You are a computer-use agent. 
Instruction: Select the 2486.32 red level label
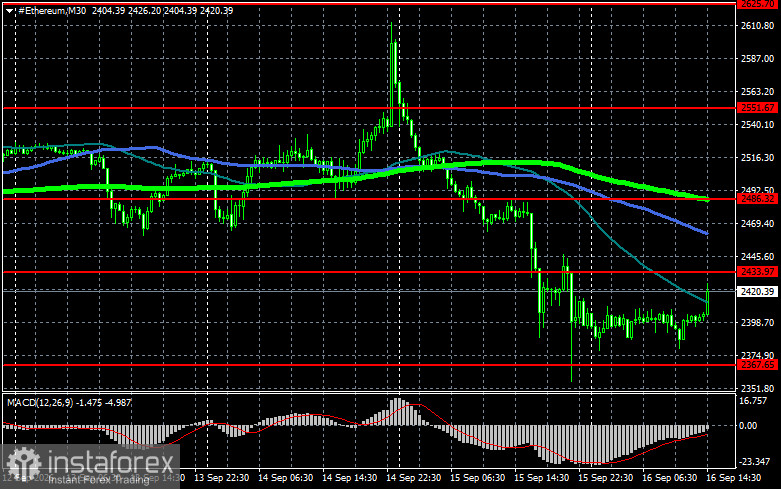[757, 199]
